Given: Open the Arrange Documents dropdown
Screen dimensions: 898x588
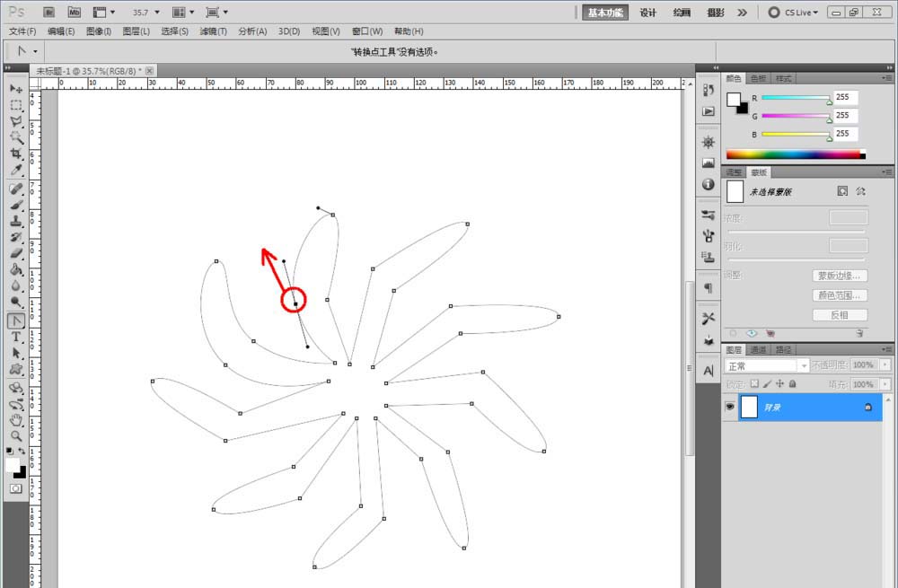Looking at the screenshot, I should [x=183, y=12].
